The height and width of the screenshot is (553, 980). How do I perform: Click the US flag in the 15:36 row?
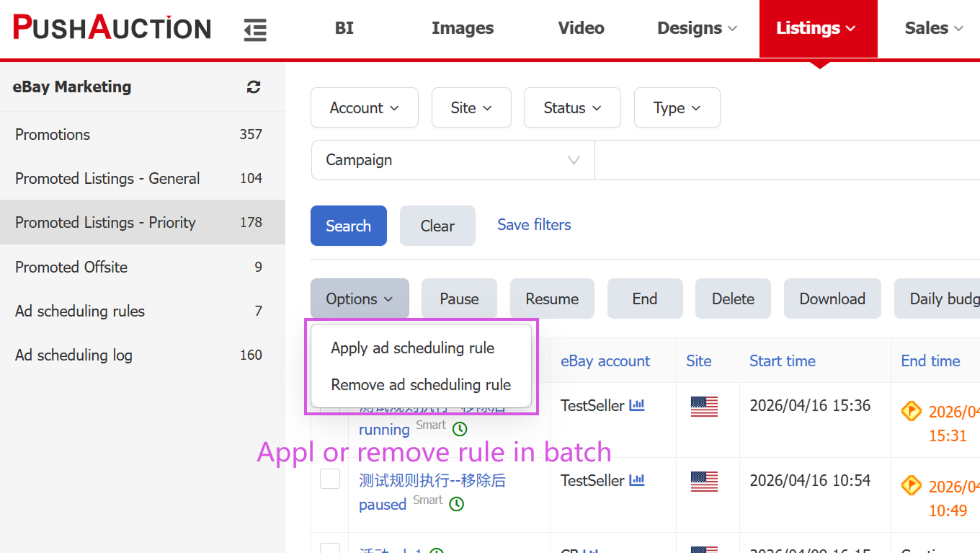(x=704, y=407)
